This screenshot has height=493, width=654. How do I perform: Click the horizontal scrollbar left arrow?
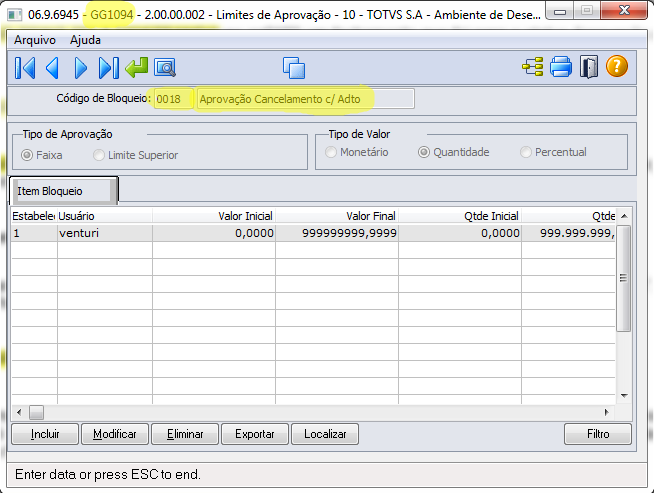pyautogui.click(x=19, y=413)
